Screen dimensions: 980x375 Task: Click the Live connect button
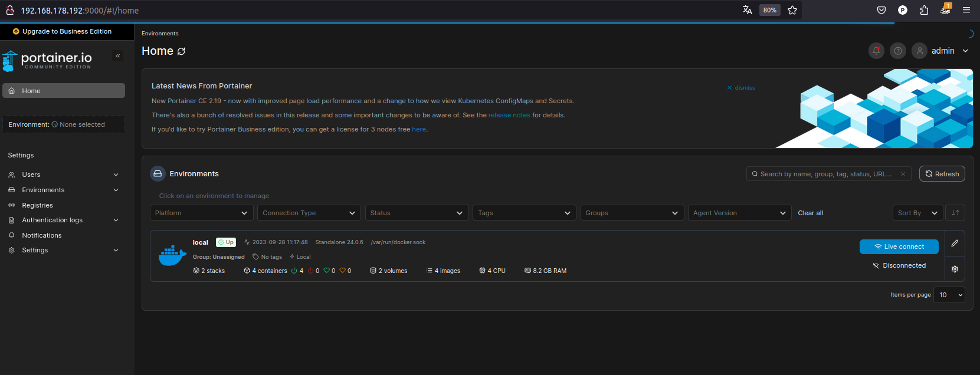point(899,246)
